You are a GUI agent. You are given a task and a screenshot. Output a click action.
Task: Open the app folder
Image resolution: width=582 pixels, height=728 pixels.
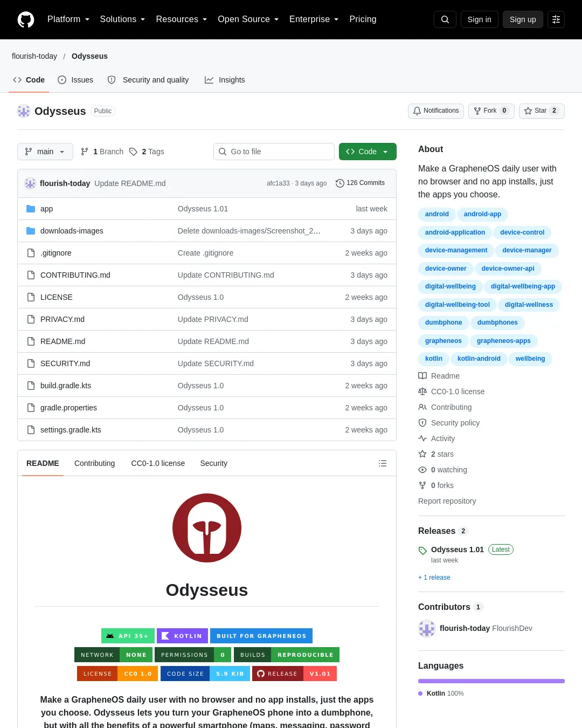coord(46,209)
